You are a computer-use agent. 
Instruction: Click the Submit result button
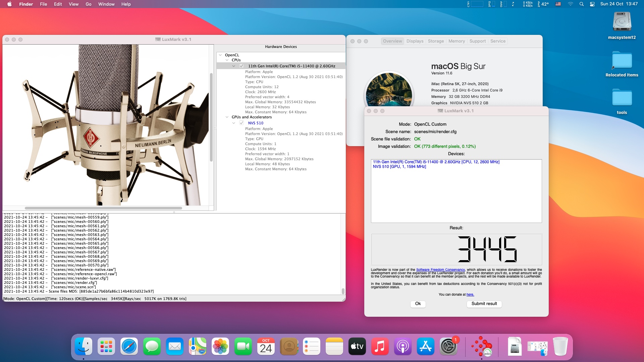click(484, 304)
